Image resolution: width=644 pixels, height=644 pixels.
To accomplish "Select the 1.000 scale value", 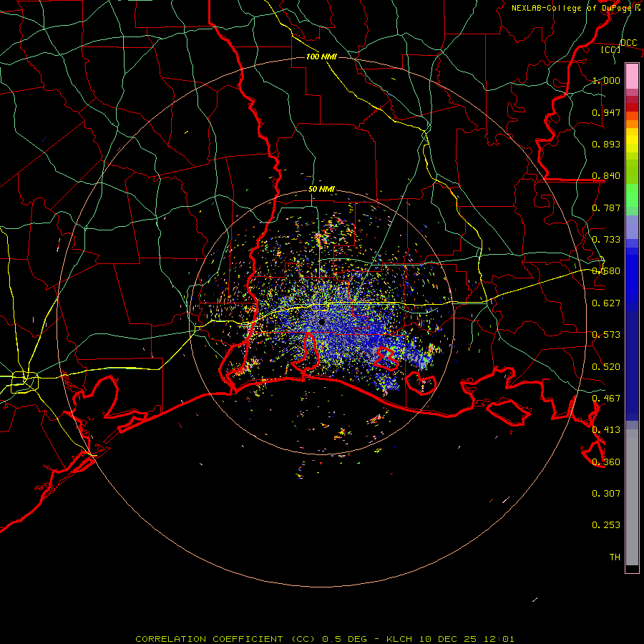I will tap(606, 80).
